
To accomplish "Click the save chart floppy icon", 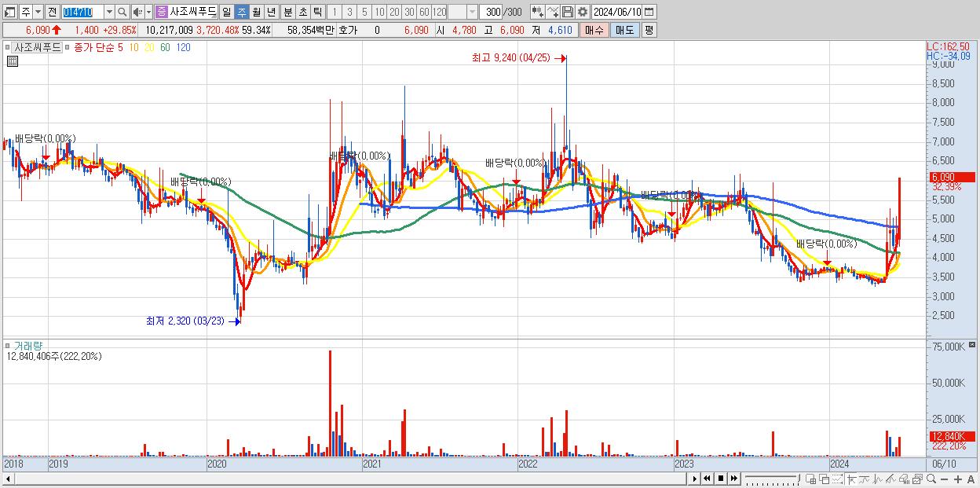I will point(567,12).
